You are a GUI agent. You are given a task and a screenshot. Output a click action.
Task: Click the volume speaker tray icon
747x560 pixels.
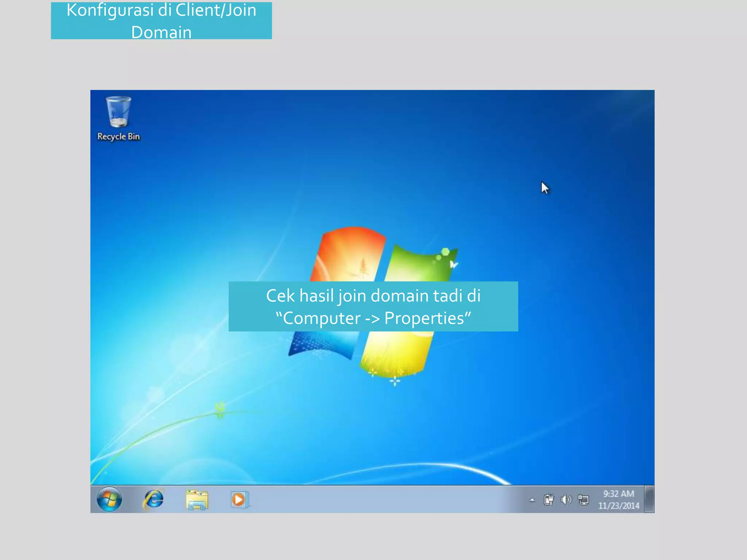tap(566, 499)
